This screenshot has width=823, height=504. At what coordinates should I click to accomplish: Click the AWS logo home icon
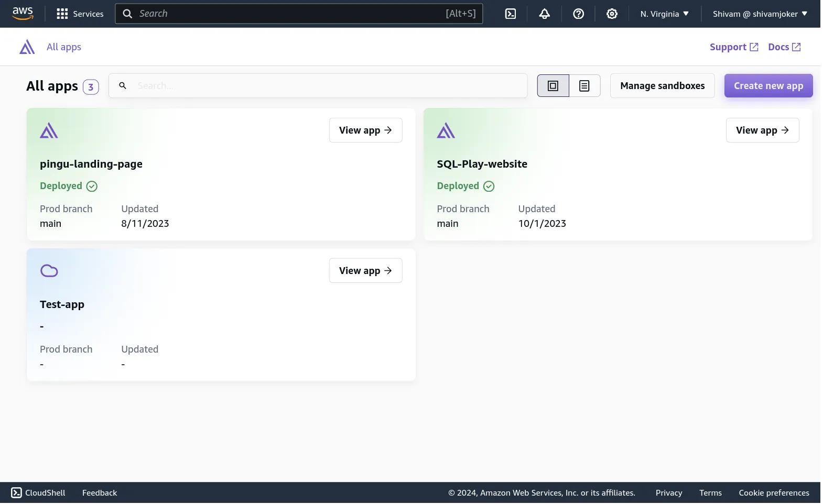click(23, 14)
